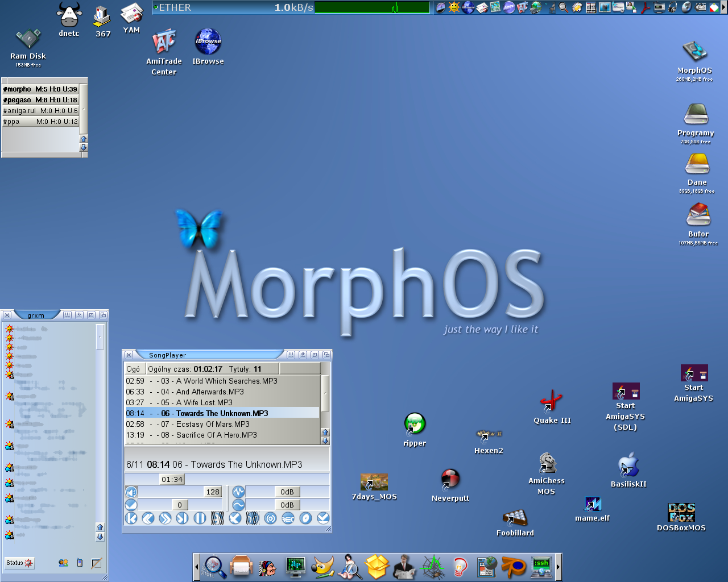Click the channel list scroll up arrow
The width and height of the screenshot is (728, 582).
pyautogui.click(x=84, y=139)
